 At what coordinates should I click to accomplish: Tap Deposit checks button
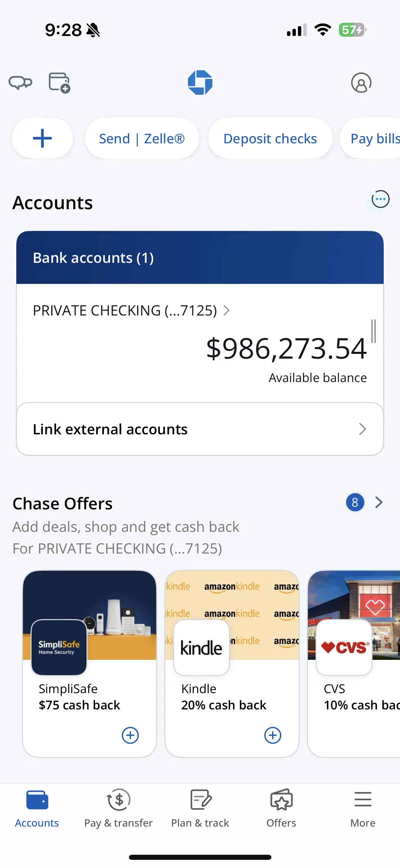(270, 138)
